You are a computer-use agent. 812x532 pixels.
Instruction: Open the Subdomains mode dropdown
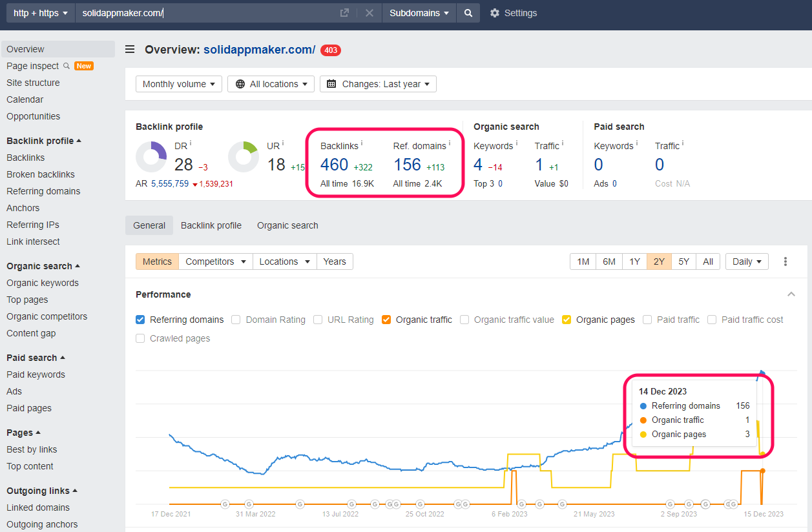419,13
